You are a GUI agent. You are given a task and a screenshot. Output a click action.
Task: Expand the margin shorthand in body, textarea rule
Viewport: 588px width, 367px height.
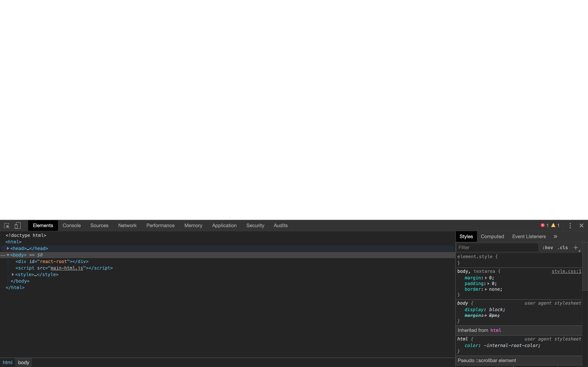(x=486, y=278)
